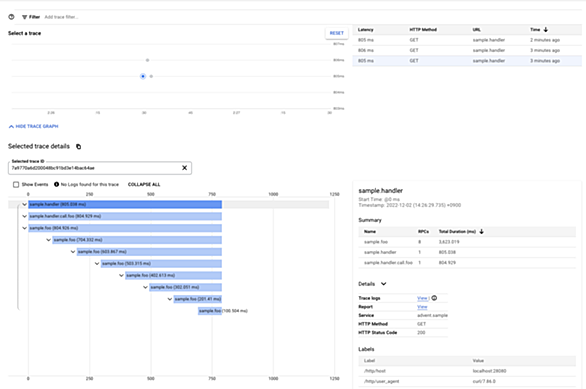Click the Filter funnel icon
This screenshot has width=586, height=389.
click(24, 17)
